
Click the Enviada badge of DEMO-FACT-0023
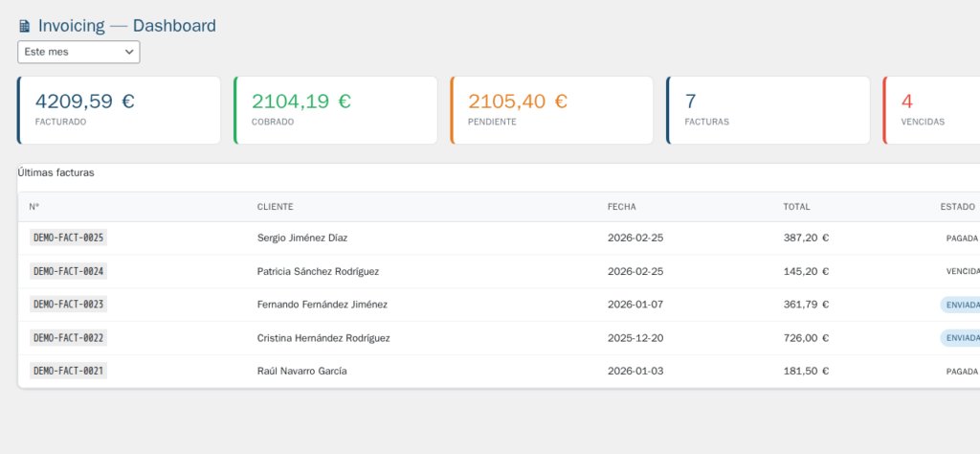[x=961, y=305]
